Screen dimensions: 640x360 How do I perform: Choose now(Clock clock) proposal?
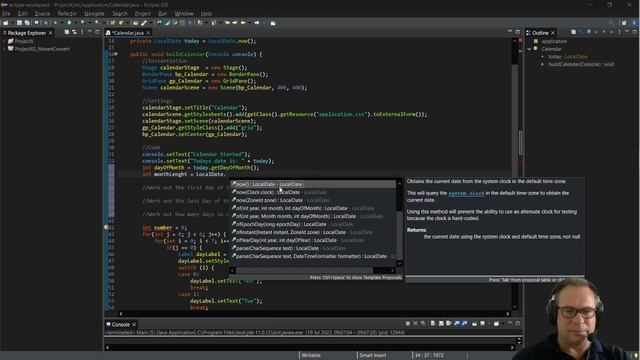(x=312, y=192)
